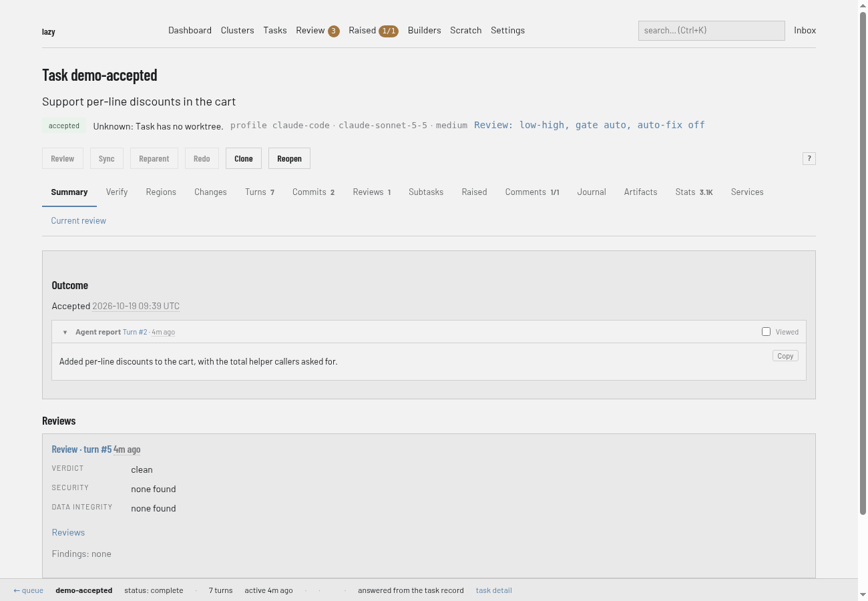Go to the Builders page
The height and width of the screenshot is (601, 868).
click(x=425, y=30)
